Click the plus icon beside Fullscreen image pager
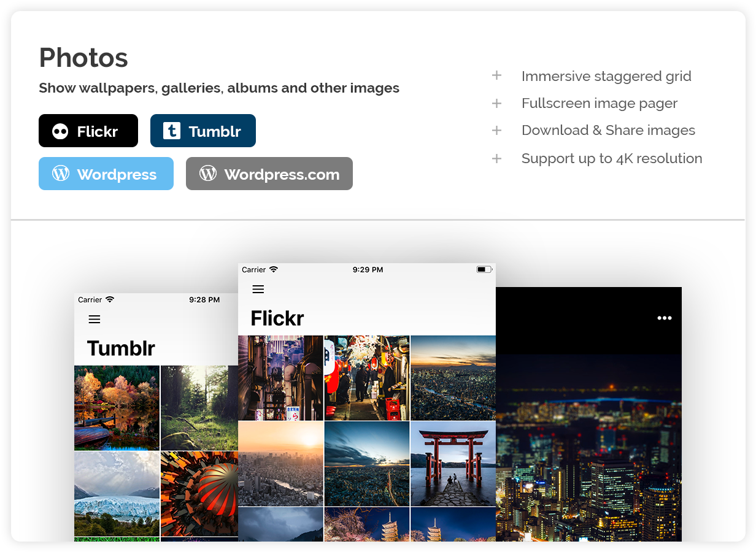This screenshot has height=552, width=756. click(x=497, y=103)
